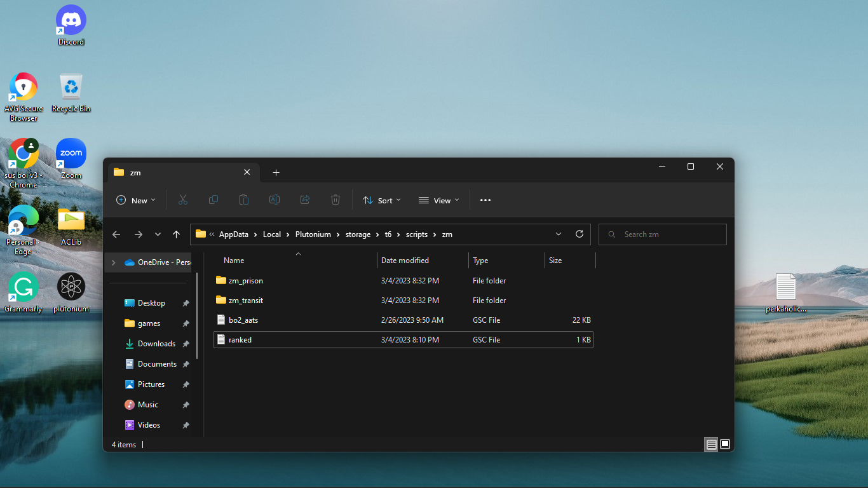Click the Local breadcrumb

pos(272,234)
